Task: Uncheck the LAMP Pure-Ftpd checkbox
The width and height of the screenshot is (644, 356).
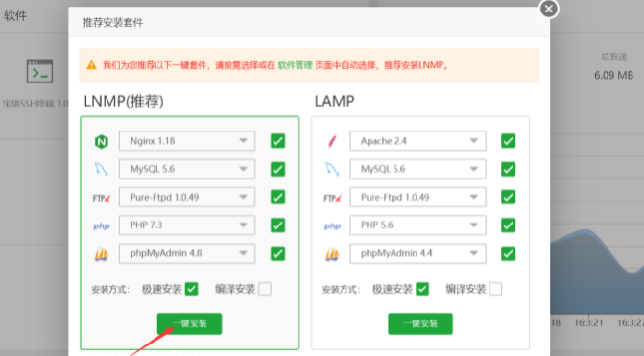Action: 508,197
